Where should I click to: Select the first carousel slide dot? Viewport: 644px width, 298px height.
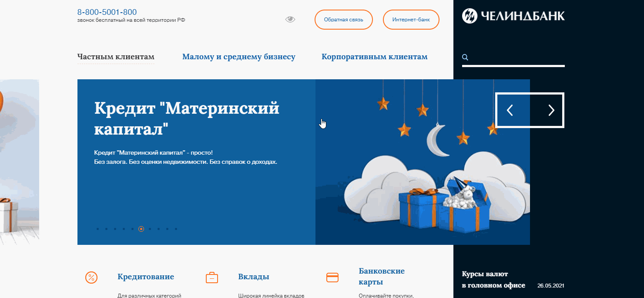[97, 228]
